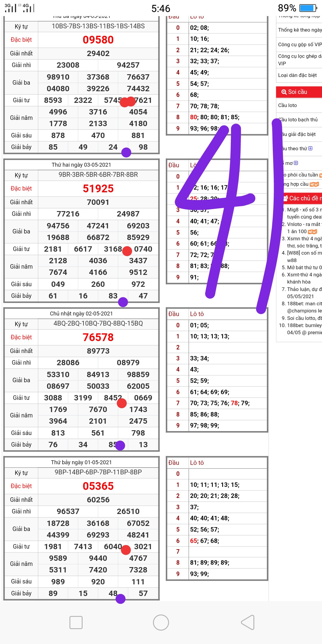Click the special prize number 51925
Image resolution: width=322 pixels, height=644 pixels.
[98, 188]
